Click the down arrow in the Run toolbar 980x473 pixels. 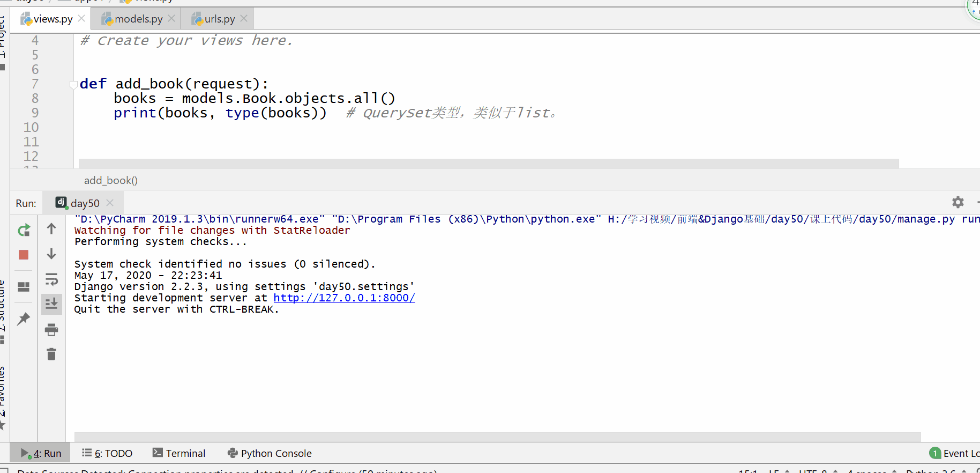click(51, 254)
